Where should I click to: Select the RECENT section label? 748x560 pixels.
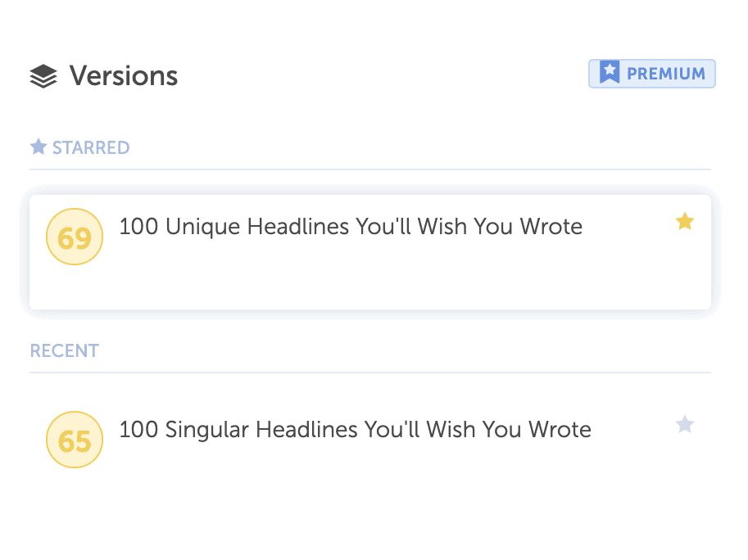[x=65, y=350]
